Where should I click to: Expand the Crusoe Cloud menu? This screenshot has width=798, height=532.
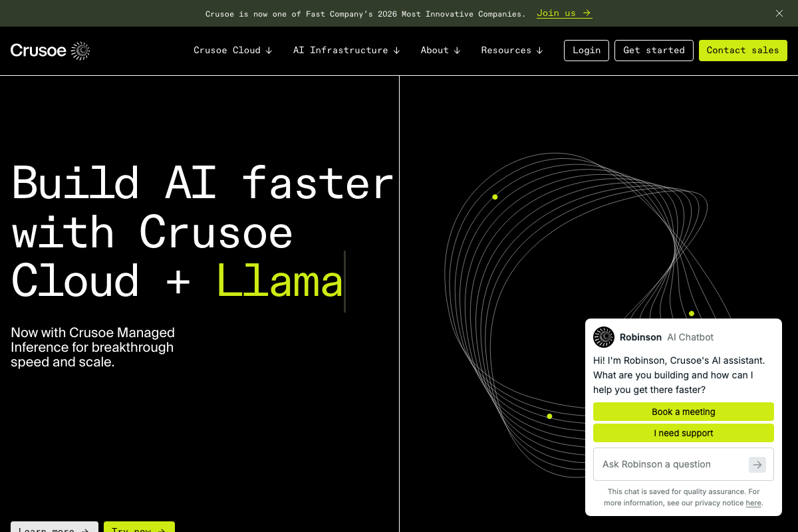[233, 51]
